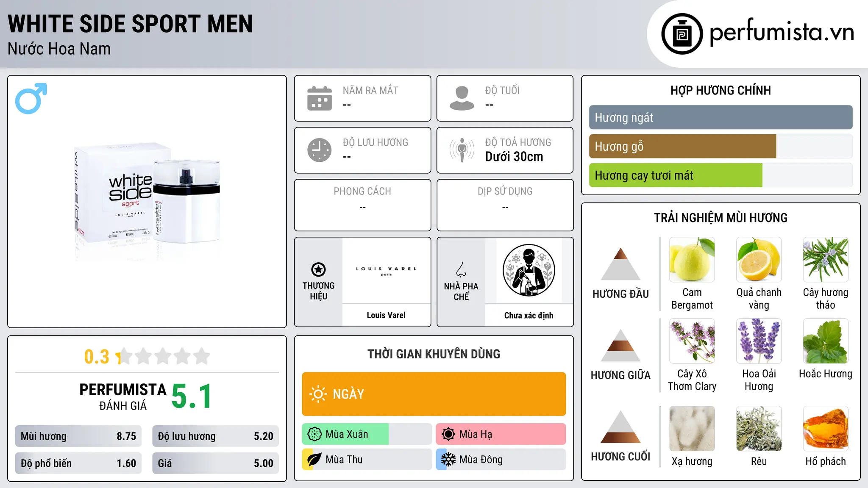The image size is (868, 488).
Task: Click the Phong cách card
Action: coord(362,205)
